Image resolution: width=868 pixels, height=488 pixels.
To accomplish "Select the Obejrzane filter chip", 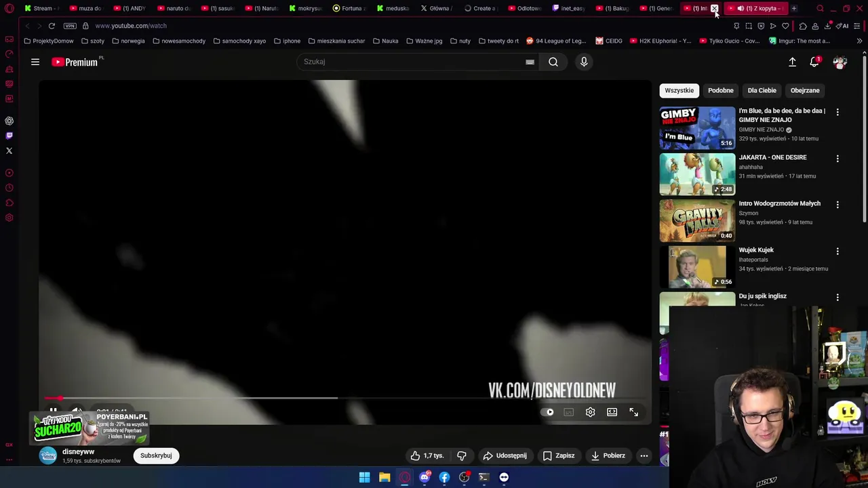I will [x=805, y=90].
